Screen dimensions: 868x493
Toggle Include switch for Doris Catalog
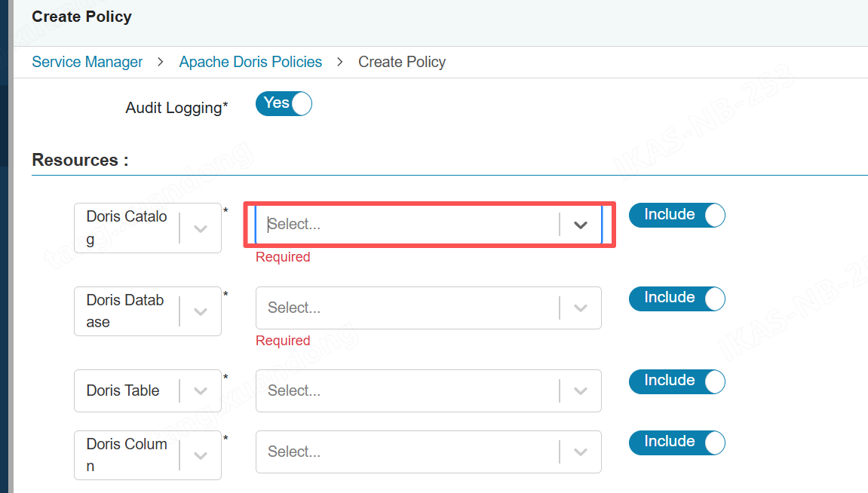coord(676,216)
